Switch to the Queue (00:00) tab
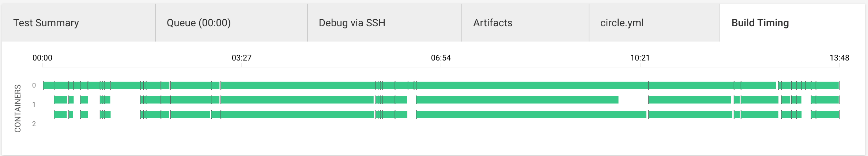The image size is (868, 156). click(x=199, y=23)
